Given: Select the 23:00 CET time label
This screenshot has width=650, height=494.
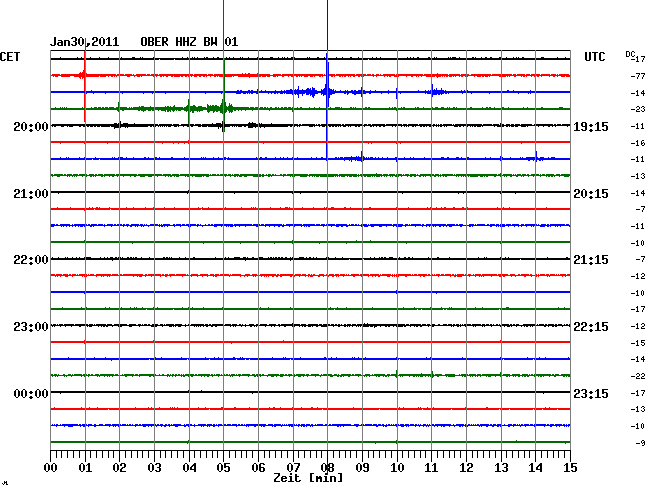Looking at the screenshot, I should point(31,327).
